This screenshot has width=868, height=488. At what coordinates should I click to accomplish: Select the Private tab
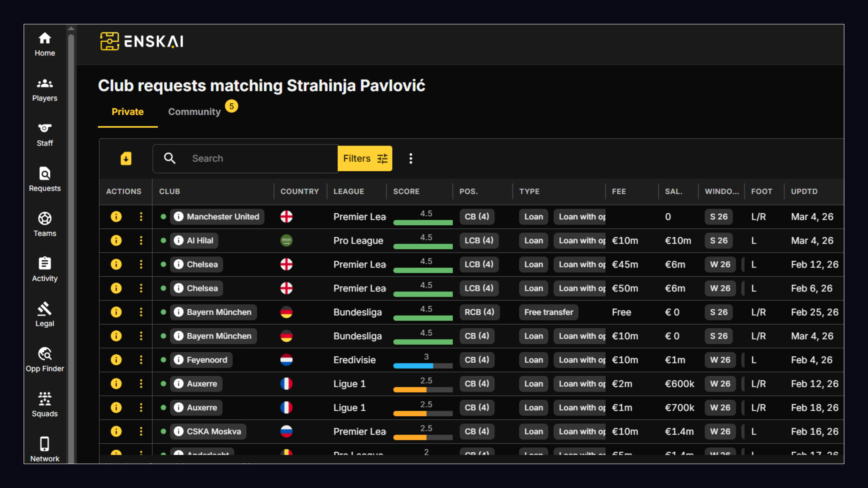[x=127, y=112]
